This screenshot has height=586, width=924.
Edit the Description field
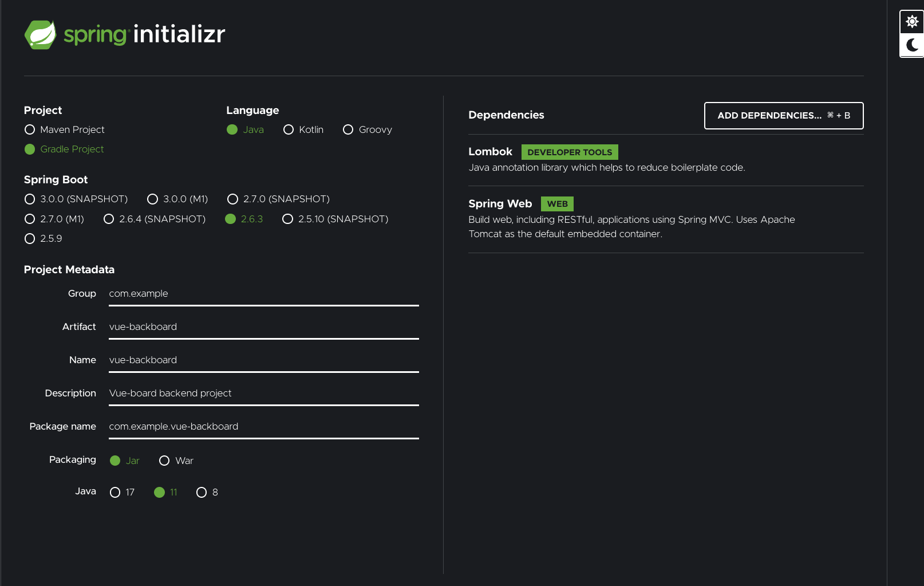pos(264,394)
